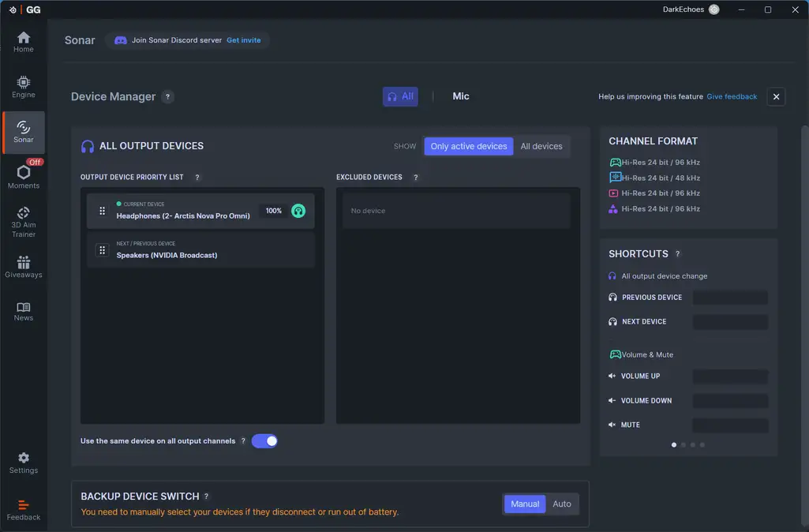
Task: Select the Sonar sidebar item
Action: coord(23,132)
